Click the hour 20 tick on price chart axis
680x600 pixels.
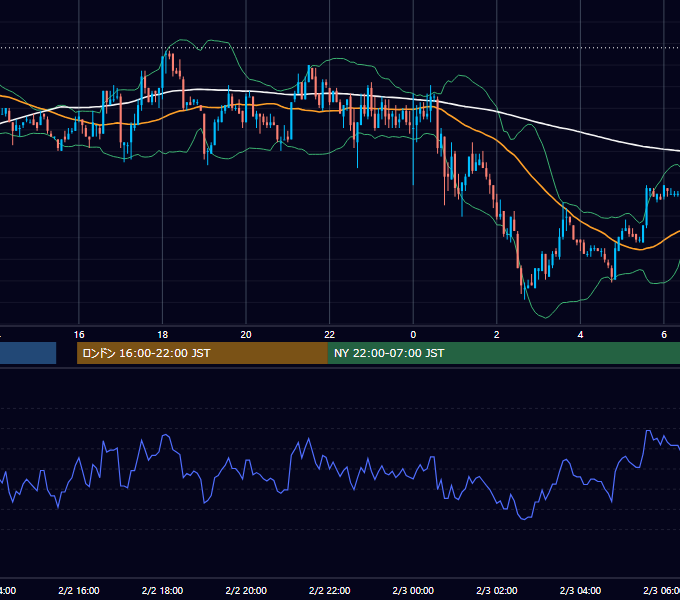(x=246, y=335)
